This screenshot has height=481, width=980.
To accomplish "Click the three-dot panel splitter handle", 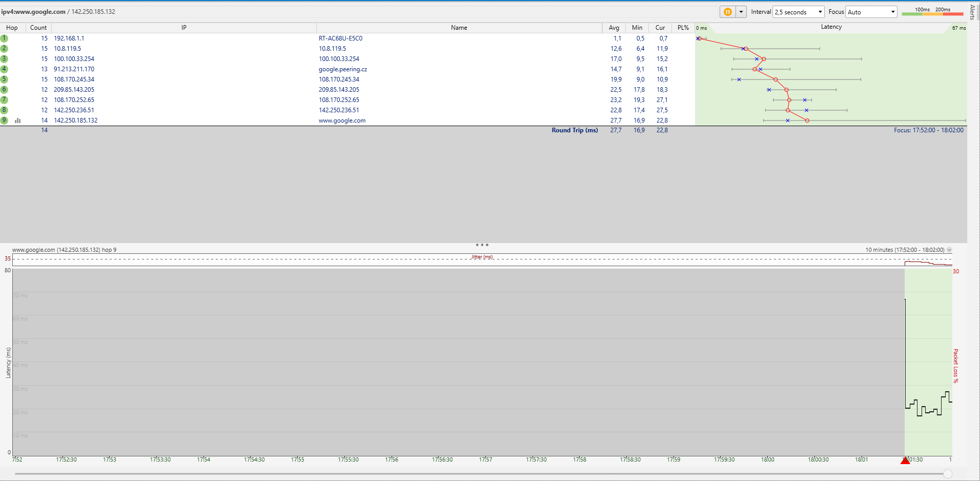I will (x=482, y=245).
